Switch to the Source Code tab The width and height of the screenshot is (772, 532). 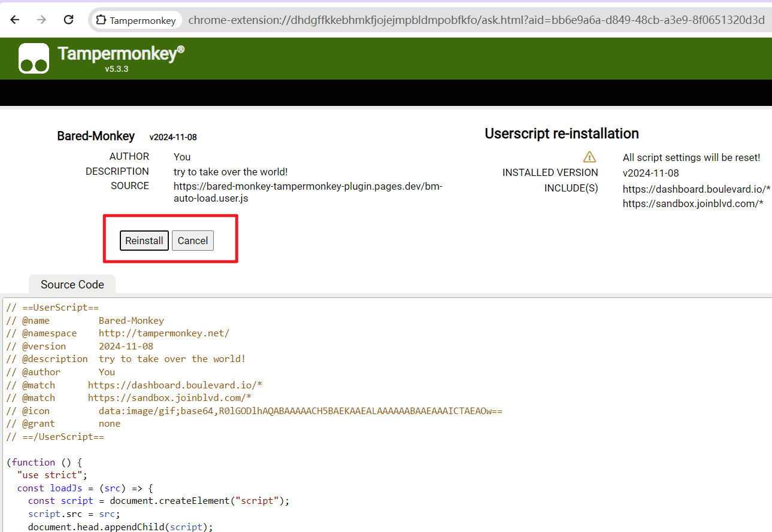(72, 284)
